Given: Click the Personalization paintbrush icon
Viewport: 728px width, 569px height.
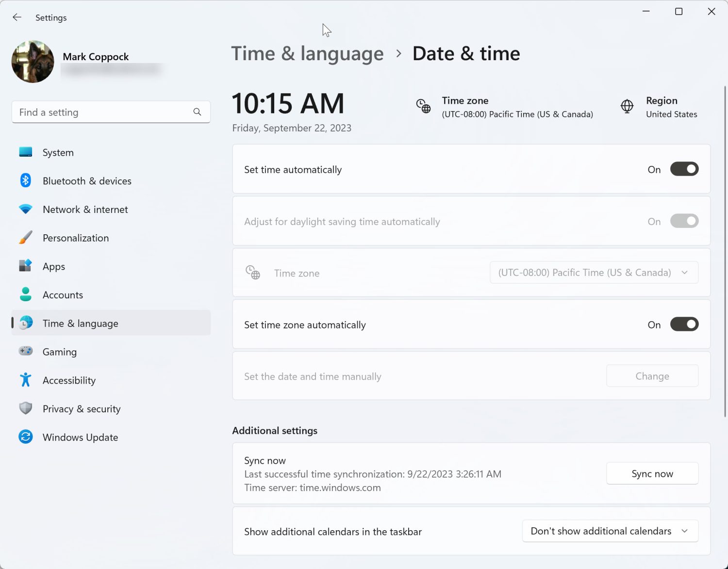Looking at the screenshot, I should pyautogui.click(x=26, y=238).
